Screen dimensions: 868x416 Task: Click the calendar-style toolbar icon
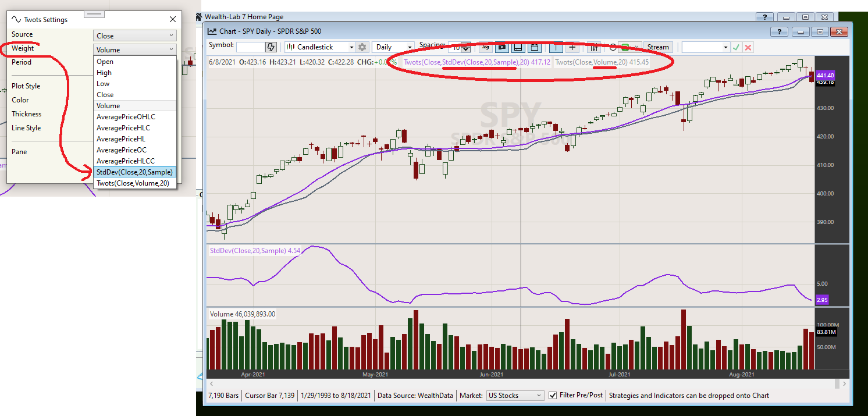tap(535, 47)
